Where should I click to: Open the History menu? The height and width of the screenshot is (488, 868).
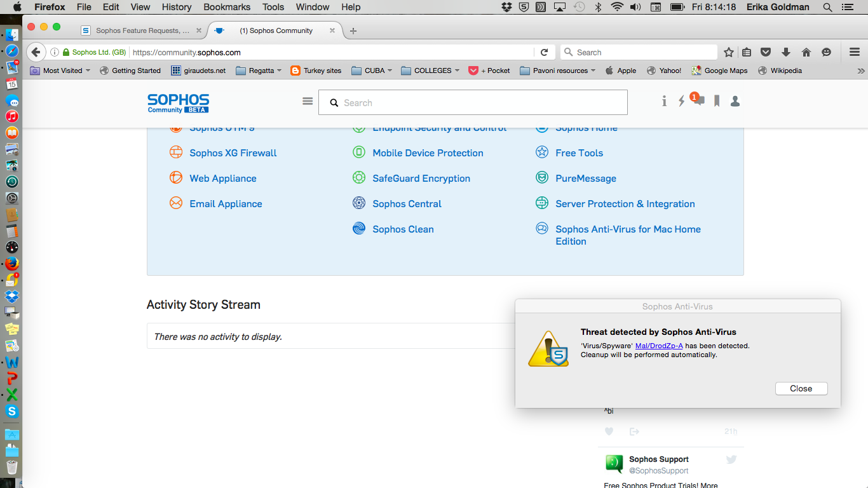(177, 7)
